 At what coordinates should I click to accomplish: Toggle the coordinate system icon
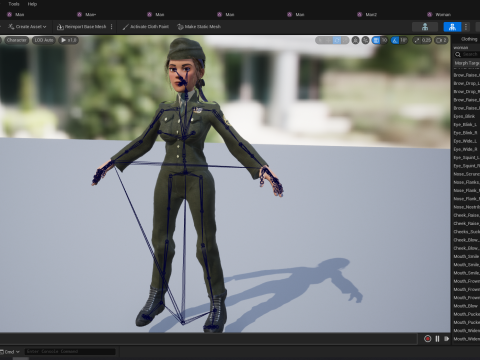[356, 40]
